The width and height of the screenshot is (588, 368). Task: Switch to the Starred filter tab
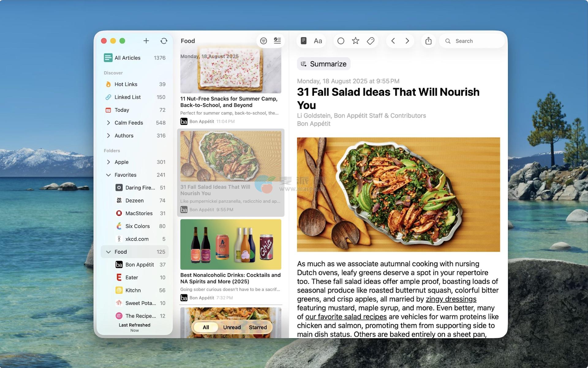click(258, 327)
